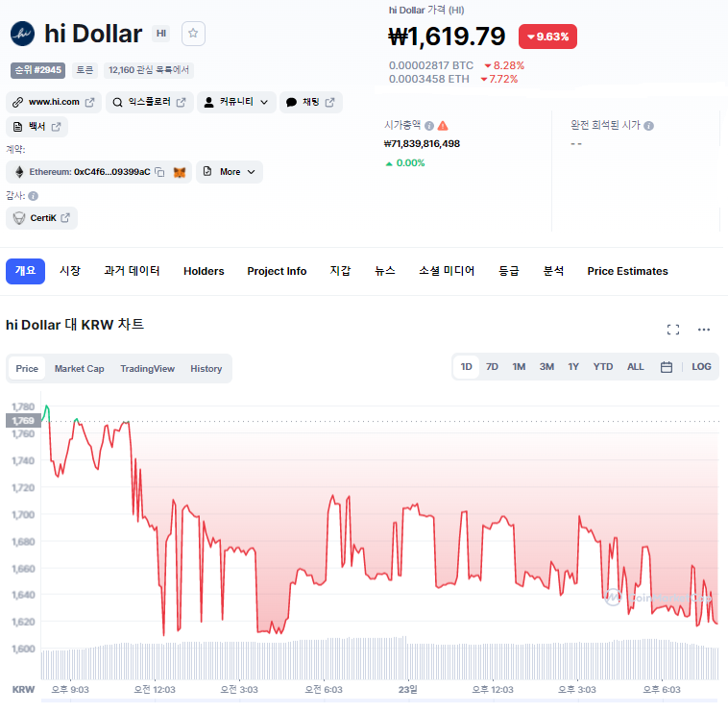Screen dimensions: 728x713
Task: Click the 12,160 관심 목록에서 watchlist badge
Action: click(x=149, y=70)
